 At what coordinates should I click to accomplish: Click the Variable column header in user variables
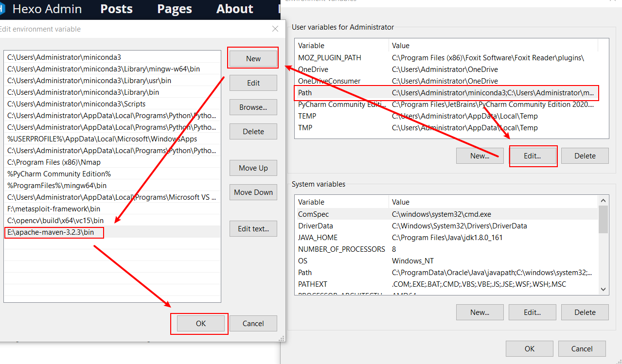pos(311,46)
